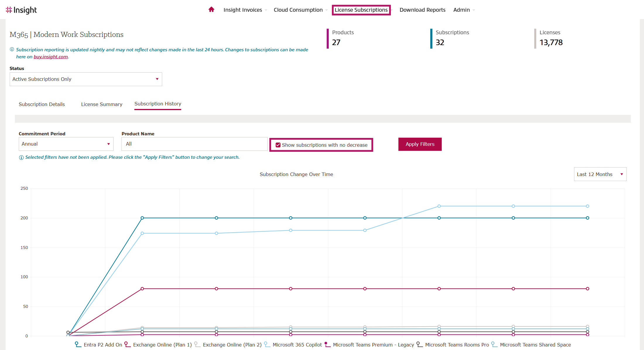The height and width of the screenshot is (350, 644).
Task: Click the Commitment Period field label
Action: (42, 134)
